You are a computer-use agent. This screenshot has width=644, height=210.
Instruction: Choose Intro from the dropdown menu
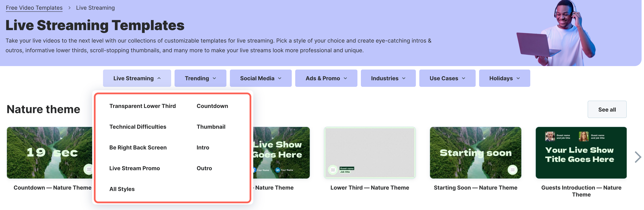203,148
